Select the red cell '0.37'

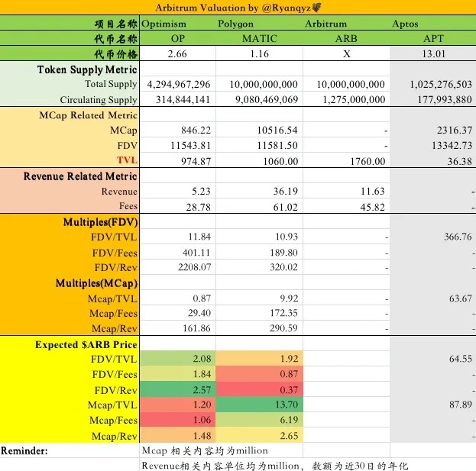[259, 389]
